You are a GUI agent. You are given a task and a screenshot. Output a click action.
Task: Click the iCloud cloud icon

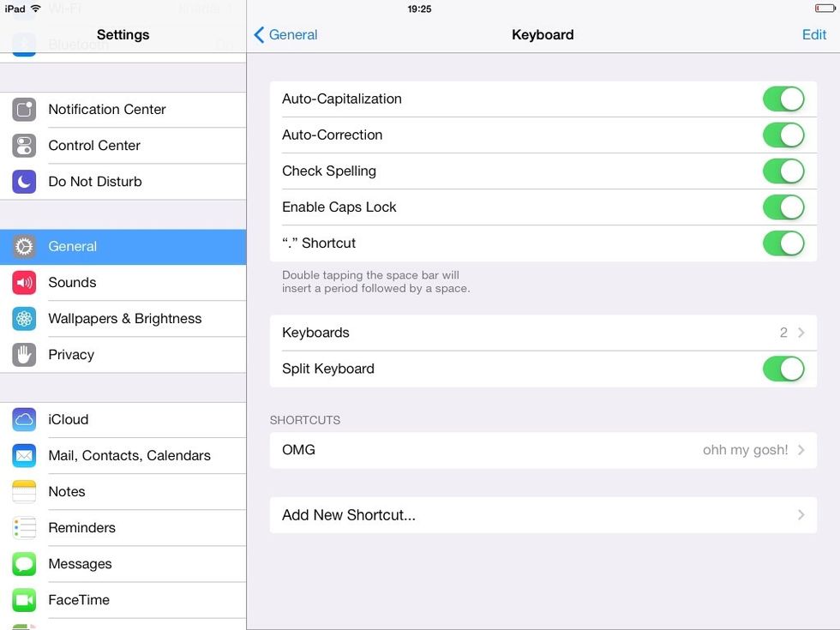(x=22, y=419)
